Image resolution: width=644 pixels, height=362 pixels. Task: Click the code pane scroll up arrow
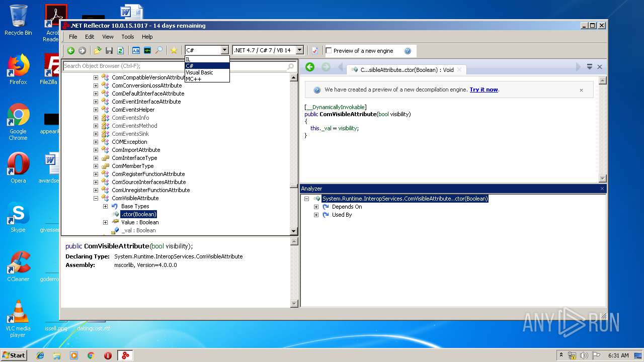[603, 80]
